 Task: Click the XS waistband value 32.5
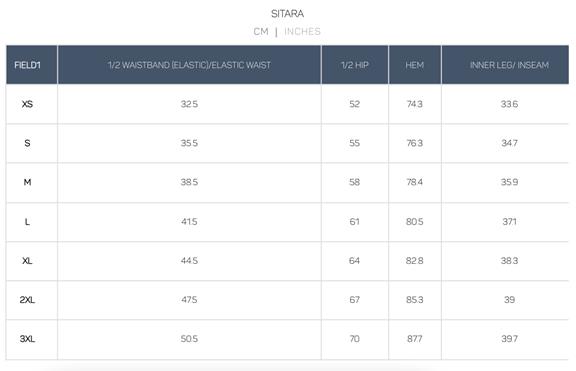[189, 104]
